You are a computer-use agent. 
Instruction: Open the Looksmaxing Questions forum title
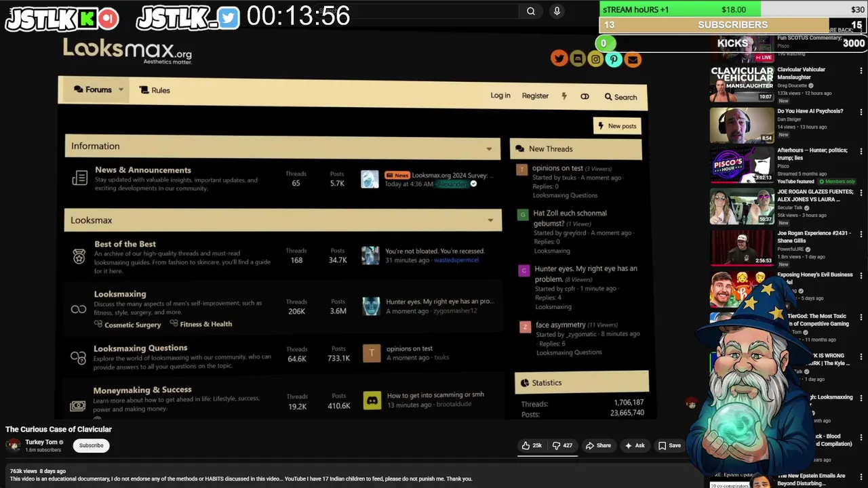[x=140, y=348]
